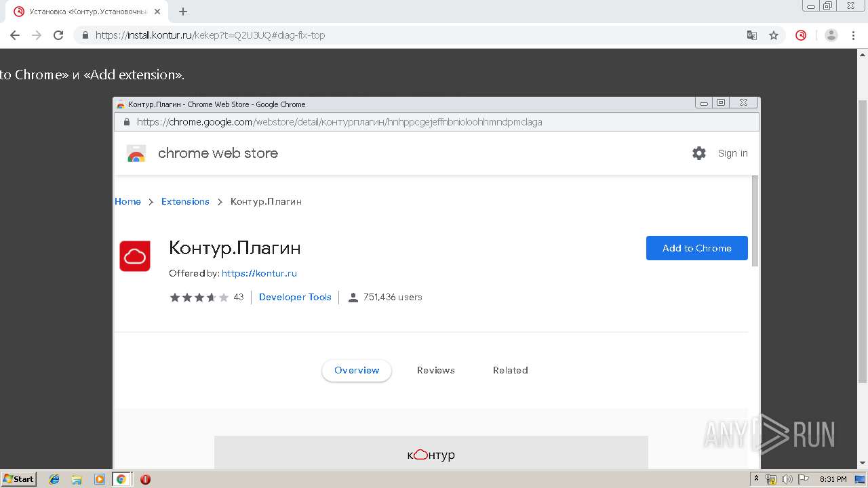Click the Chrome reload page button

58,35
